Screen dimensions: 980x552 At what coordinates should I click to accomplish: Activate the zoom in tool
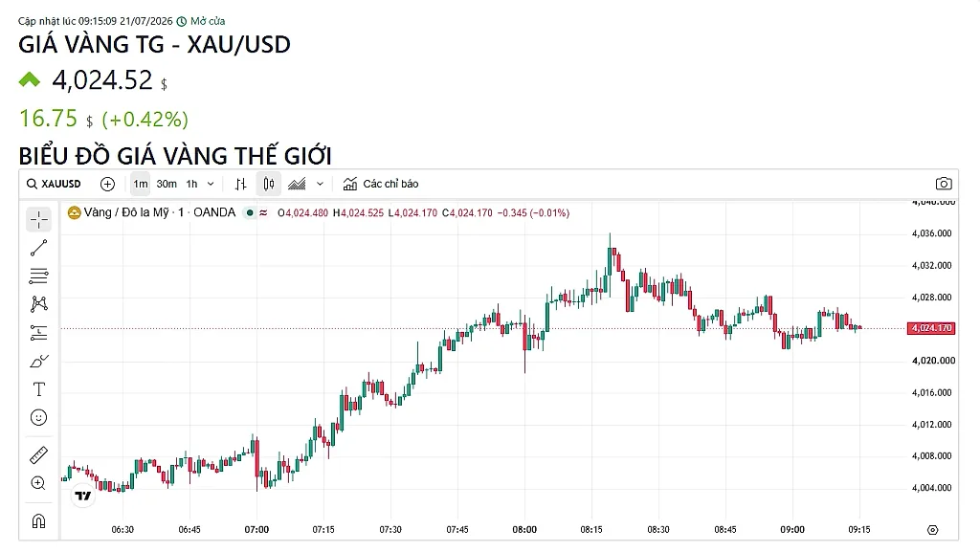pos(38,483)
